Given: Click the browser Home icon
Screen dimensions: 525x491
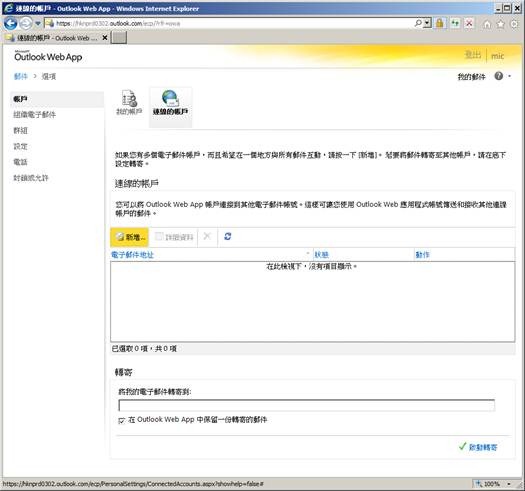Looking at the screenshot, I should (487, 24).
